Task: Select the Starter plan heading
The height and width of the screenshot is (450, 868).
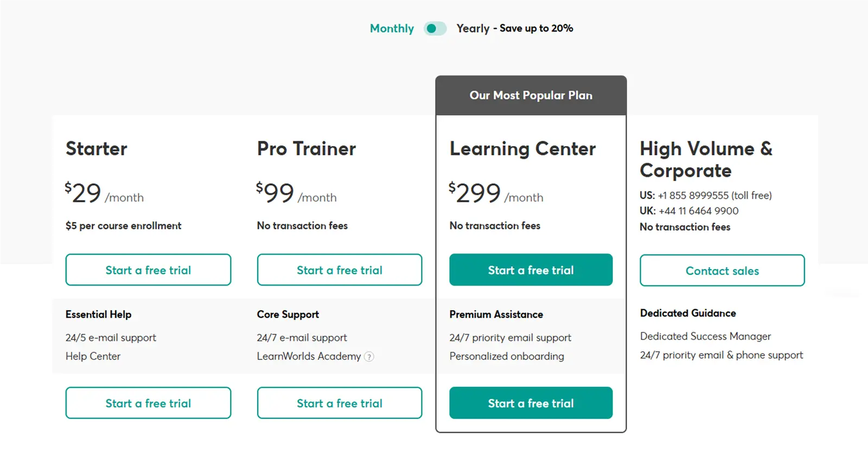Action: 96,148
